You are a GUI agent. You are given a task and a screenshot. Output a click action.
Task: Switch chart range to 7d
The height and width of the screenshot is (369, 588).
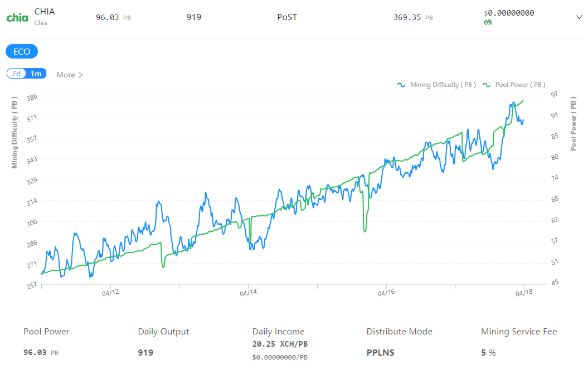[x=17, y=74]
